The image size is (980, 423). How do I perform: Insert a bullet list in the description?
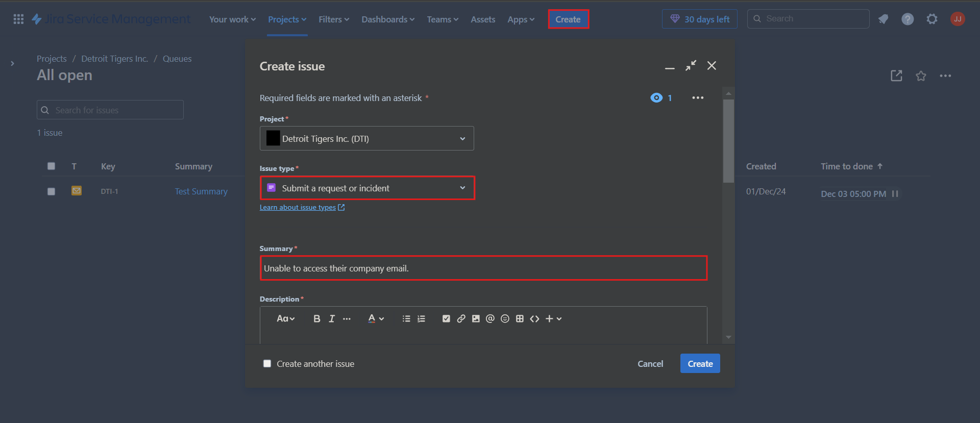[x=406, y=318]
